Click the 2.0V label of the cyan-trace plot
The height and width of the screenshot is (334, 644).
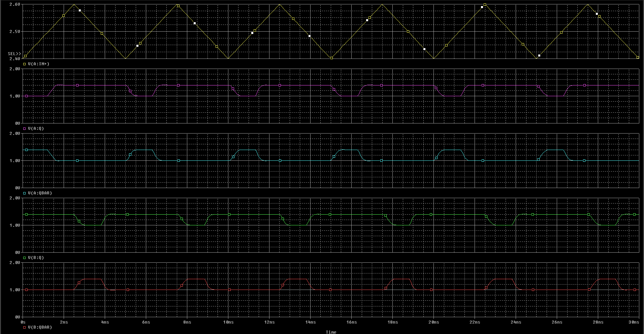pos(15,134)
